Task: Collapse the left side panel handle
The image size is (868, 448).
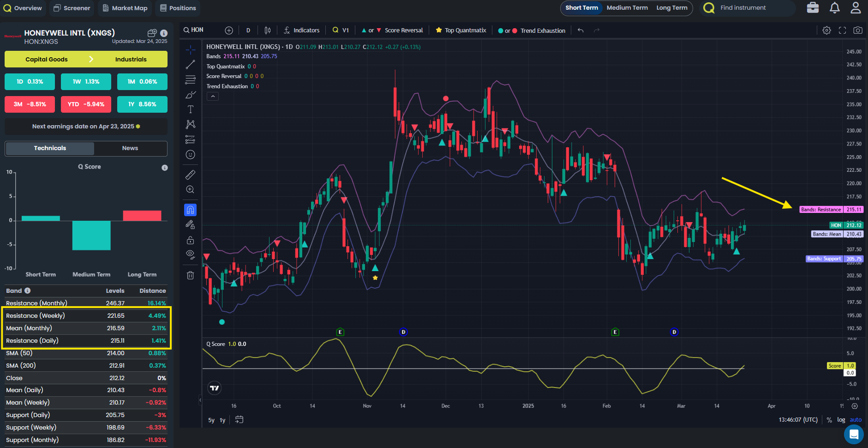Action: tap(200, 400)
